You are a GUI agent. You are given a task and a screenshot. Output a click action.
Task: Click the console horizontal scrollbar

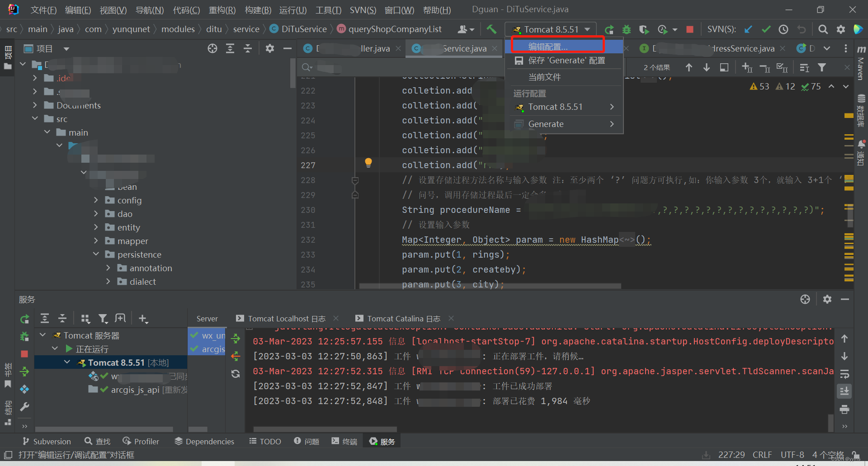point(325,429)
